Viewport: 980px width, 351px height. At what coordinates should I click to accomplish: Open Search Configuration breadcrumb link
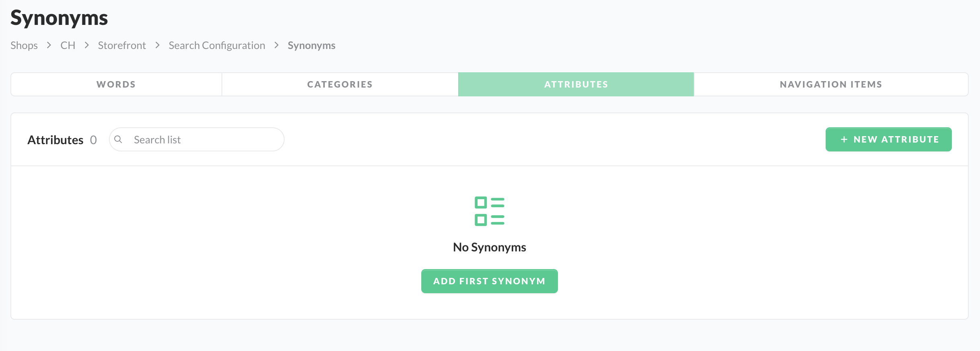coord(217,45)
